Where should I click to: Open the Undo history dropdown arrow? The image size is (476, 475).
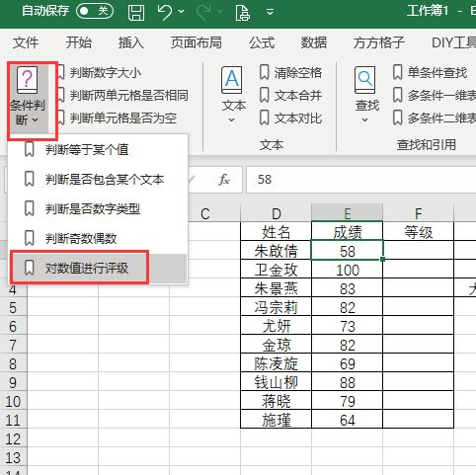(x=181, y=12)
